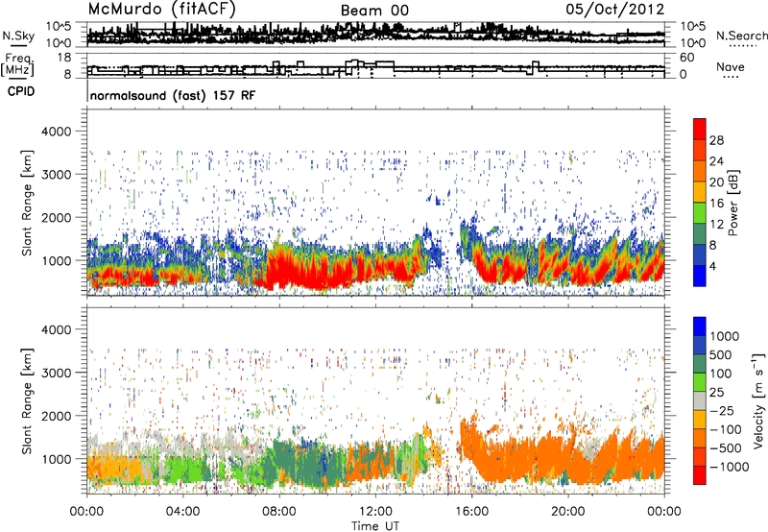Screen dimensions: 768x532
Task: Click the blue bottom of power colorbar
Action: 700,276
